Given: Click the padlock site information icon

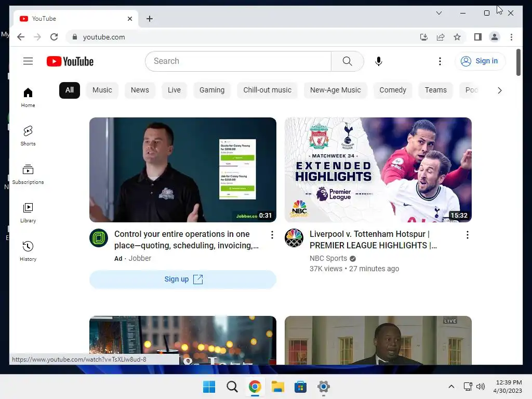Looking at the screenshot, I should [x=75, y=37].
